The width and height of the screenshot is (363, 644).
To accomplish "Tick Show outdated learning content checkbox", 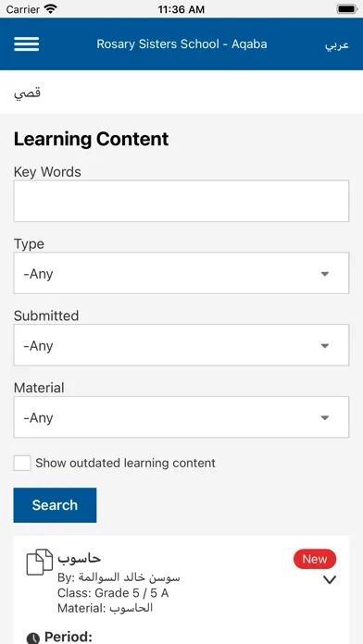I will [x=22, y=463].
